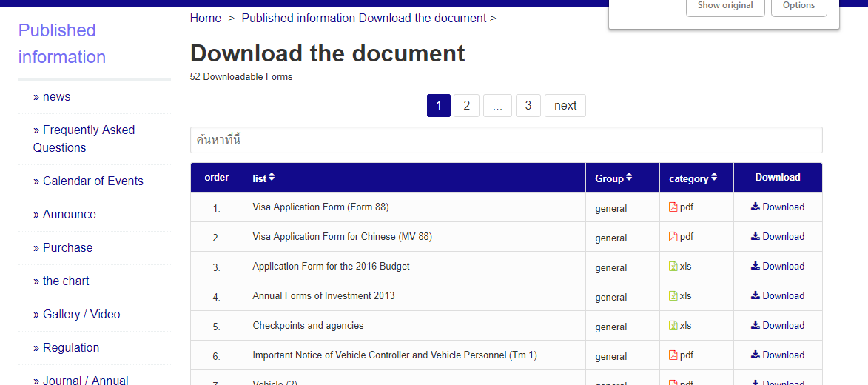Click Show original in translate popup
The height and width of the screenshot is (385, 868).
point(725,5)
